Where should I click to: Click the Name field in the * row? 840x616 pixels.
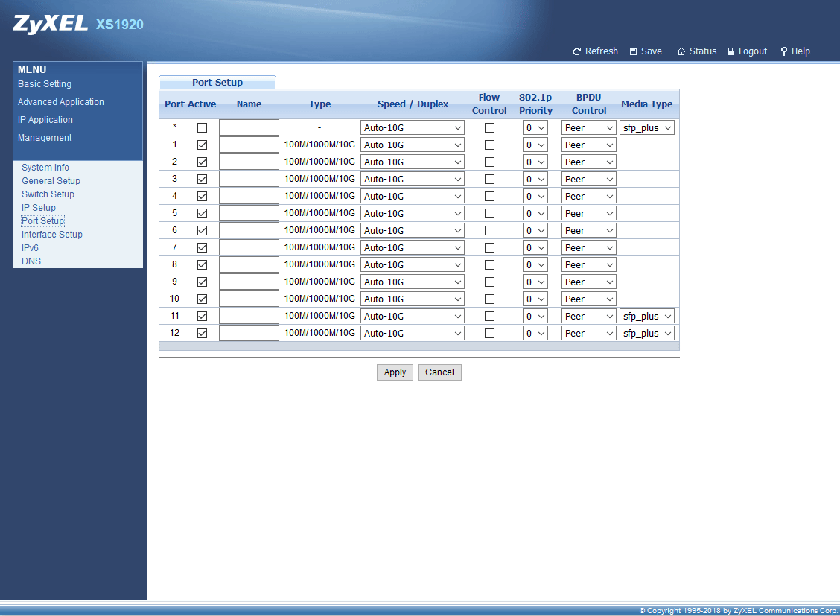tap(249, 128)
